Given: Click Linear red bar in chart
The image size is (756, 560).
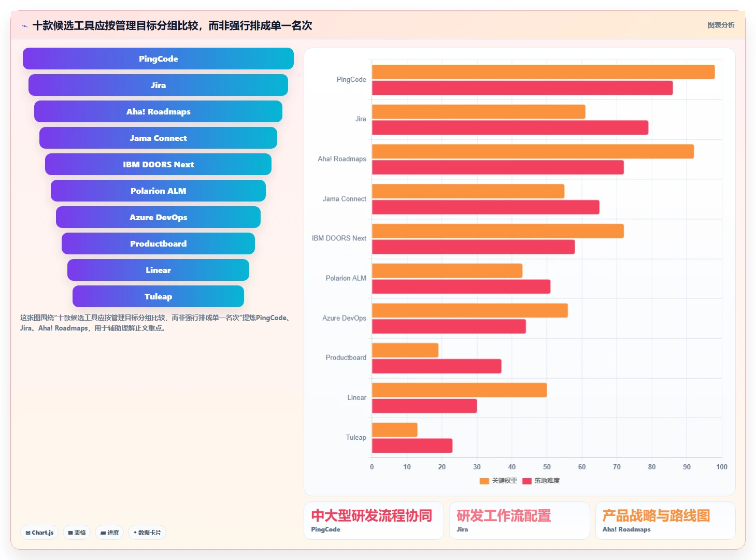Looking at the screenshot, I should click(424, 406).
